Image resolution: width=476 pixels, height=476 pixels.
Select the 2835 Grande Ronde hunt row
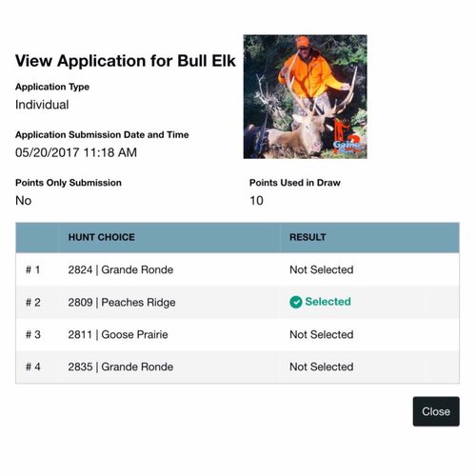pyautogui.click(x=237, y=367)
